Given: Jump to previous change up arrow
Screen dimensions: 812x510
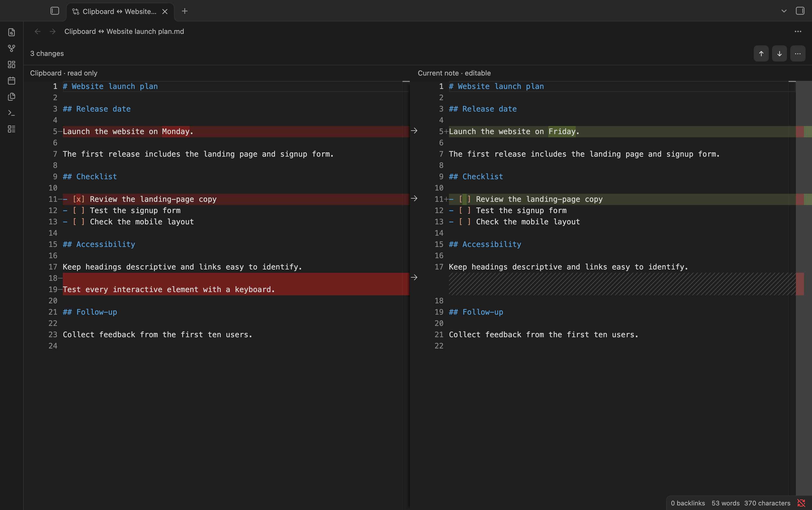Looking at the screenshot, I should point(761,54).
